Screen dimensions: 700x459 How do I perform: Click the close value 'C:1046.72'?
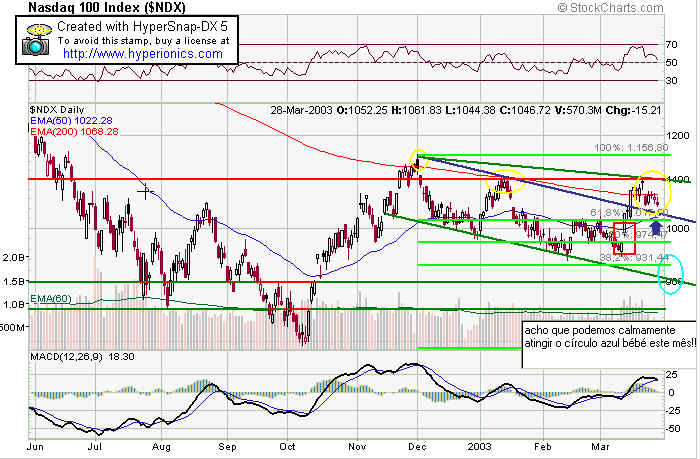525,110
